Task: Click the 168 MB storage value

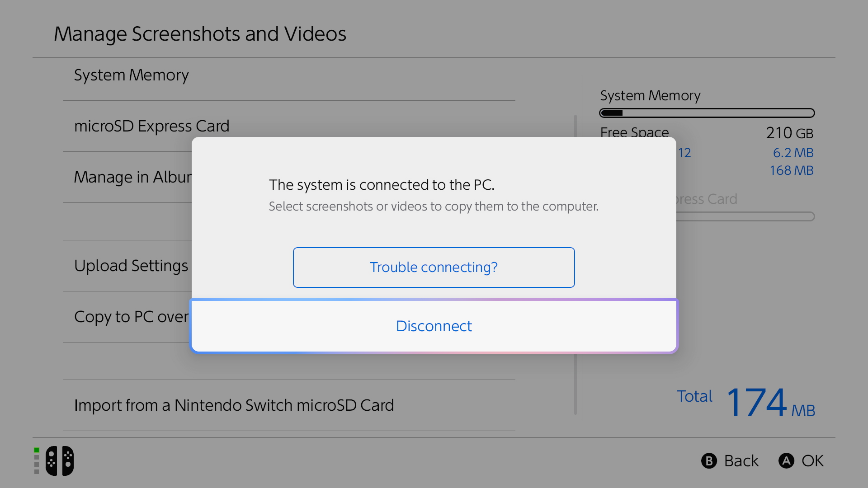Action: click(x=791, y=170)
